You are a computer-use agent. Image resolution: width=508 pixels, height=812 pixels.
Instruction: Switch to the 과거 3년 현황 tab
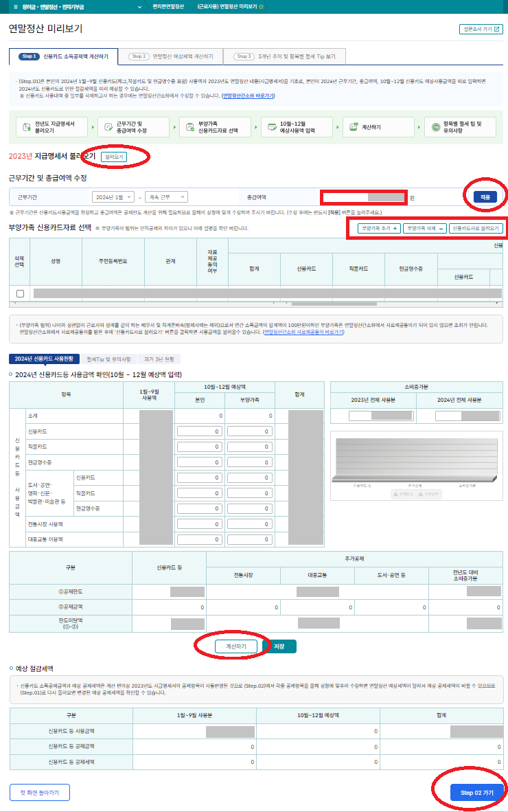pos(159,359)
